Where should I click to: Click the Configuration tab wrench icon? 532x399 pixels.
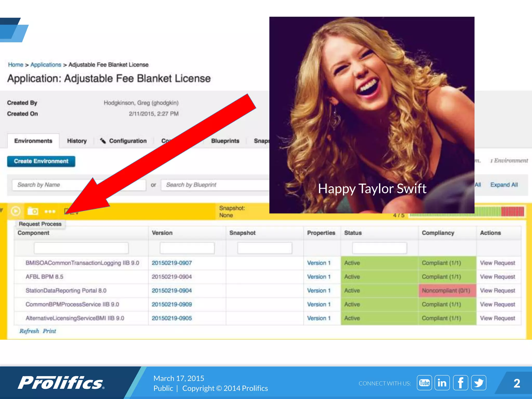[x=103, y=141]
